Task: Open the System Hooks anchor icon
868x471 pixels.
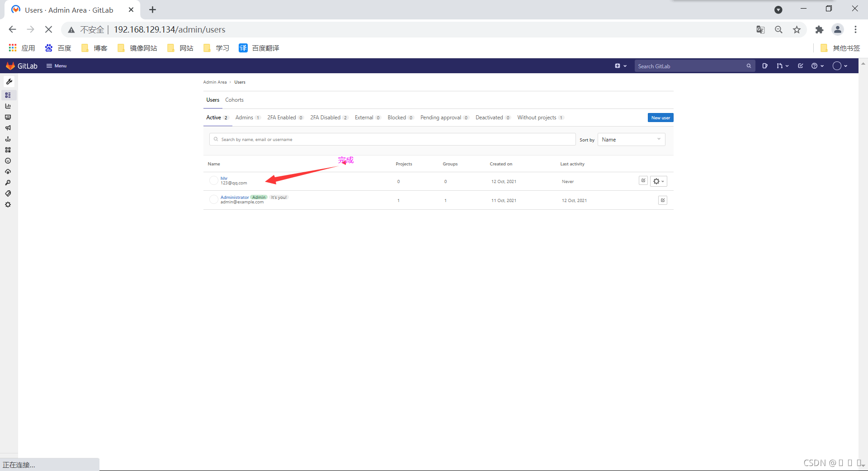Action: pyautogui.click(x=8, y=139)
